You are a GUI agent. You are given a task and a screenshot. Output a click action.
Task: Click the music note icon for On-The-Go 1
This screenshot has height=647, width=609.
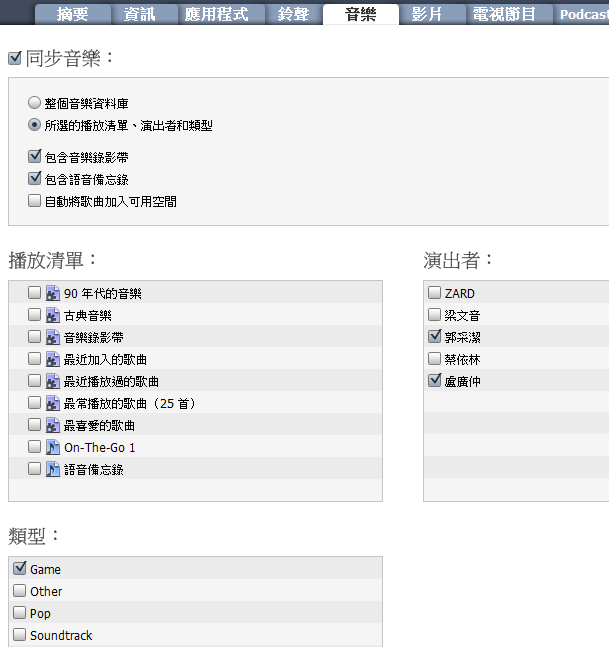(53, 447)
